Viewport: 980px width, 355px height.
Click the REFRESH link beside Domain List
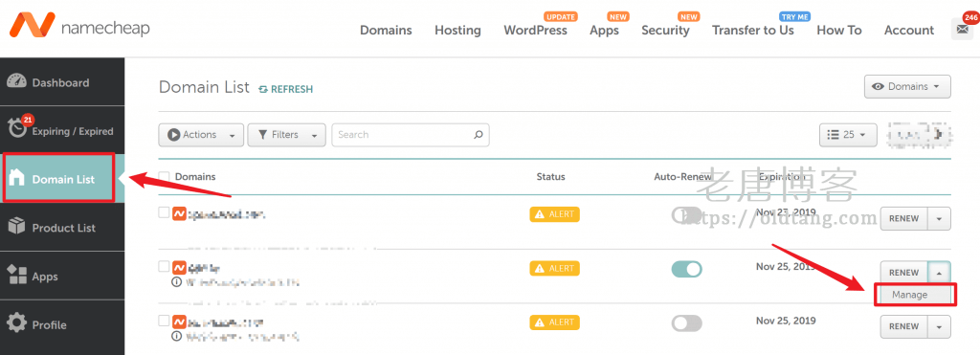click(x=285, y=89)
